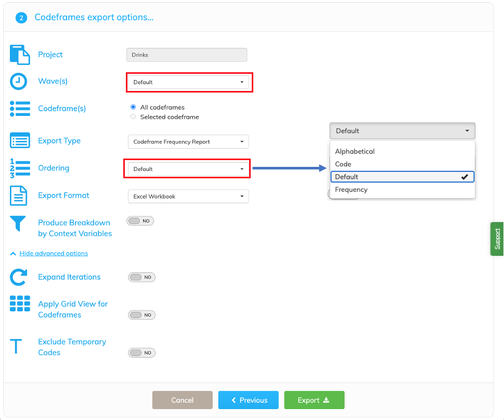Toggle Produce Breakdown by Context Variables switch
504x420 pixels.
[140, 221]
